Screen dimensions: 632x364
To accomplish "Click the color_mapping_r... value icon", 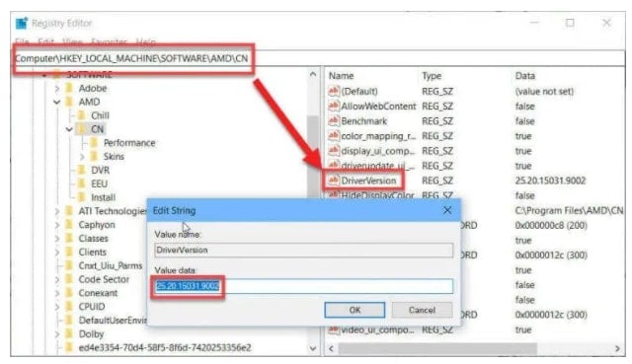I will (x=334, y=136).
